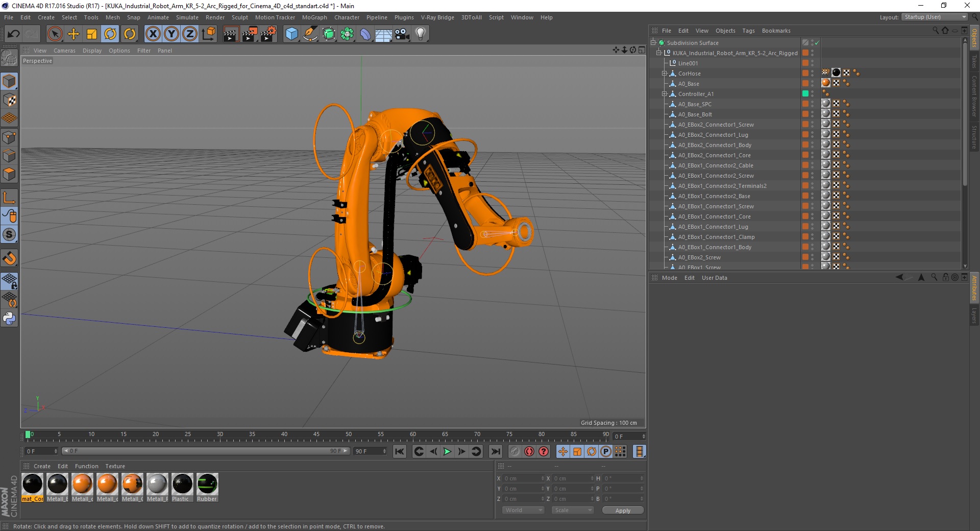Open the Layout Startup dropdown
Screen dimensions: 980x531
pos(935,17)
